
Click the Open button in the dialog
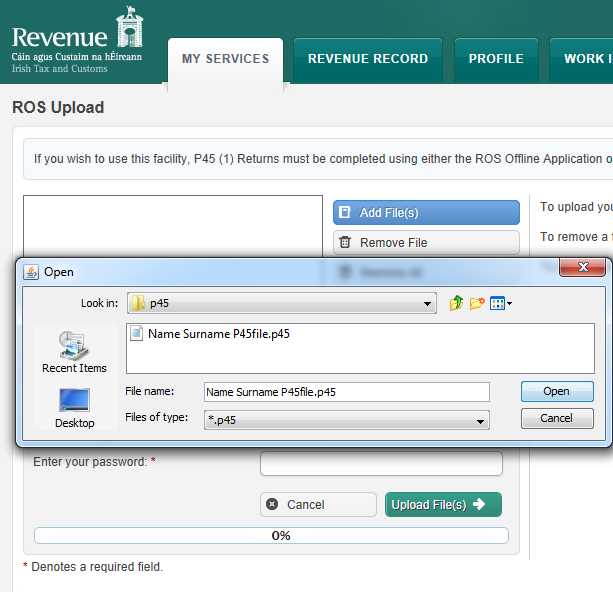(x=557, y=391)
